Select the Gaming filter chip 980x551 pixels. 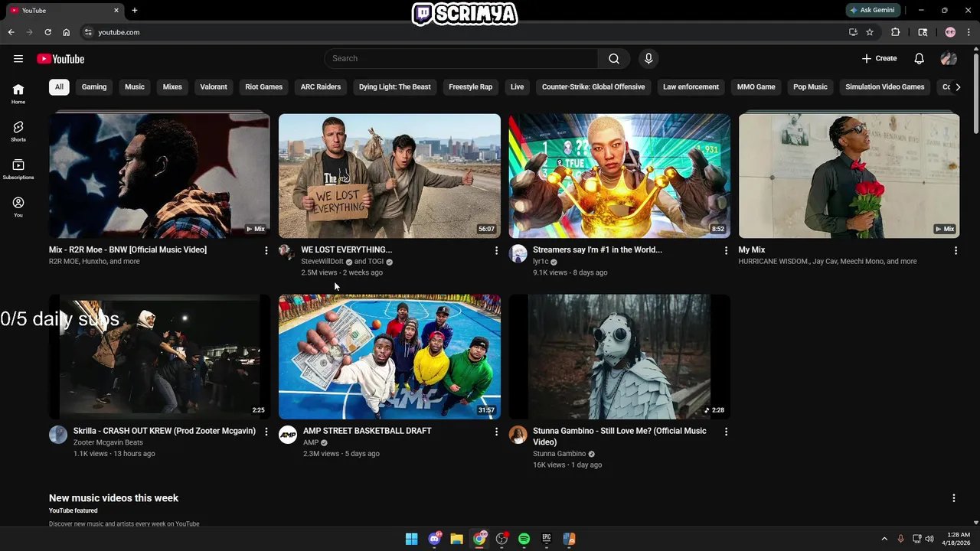point(94,87)
